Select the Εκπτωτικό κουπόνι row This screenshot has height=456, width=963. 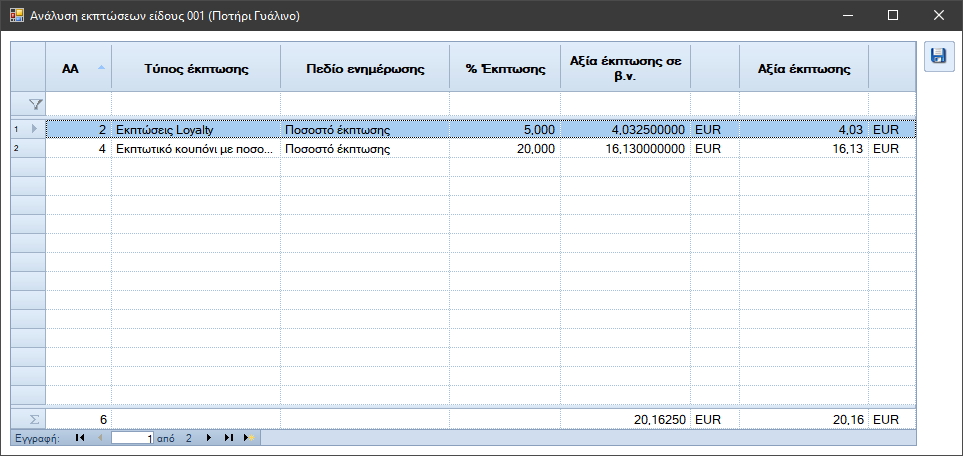pyautogui.click(x=480, y=149)
